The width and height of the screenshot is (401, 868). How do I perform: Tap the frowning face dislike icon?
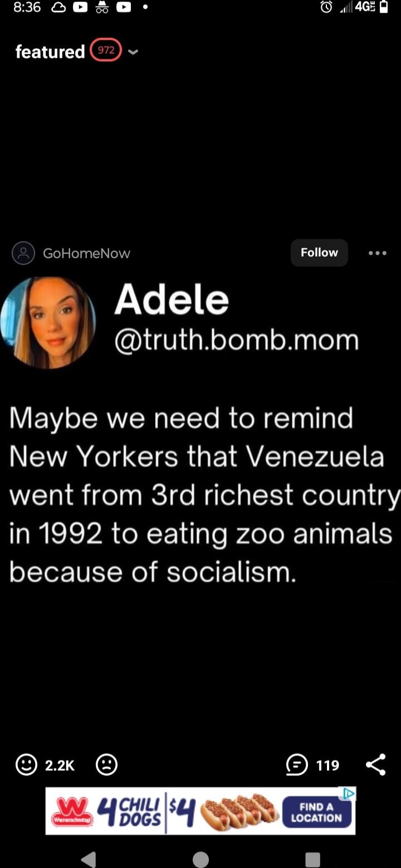(x=107, y=765)
